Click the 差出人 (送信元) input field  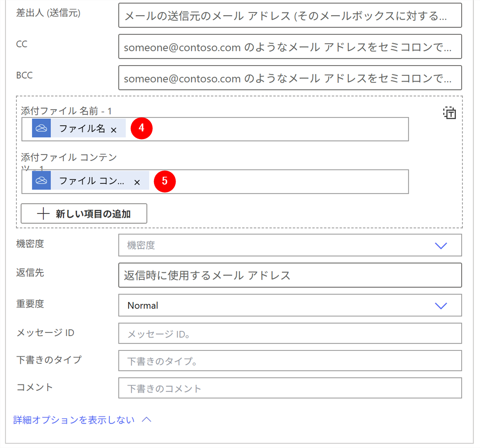click(x=290, y=16)
